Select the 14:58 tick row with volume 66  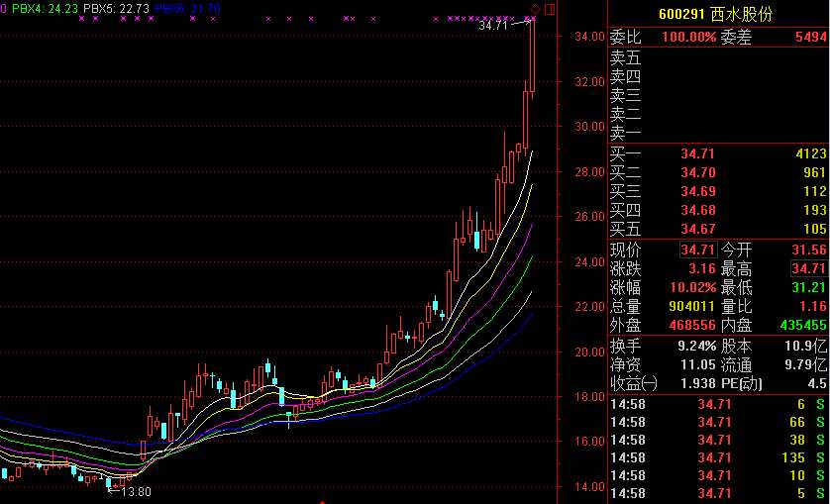pyautogui.click(x=719, y=423)
